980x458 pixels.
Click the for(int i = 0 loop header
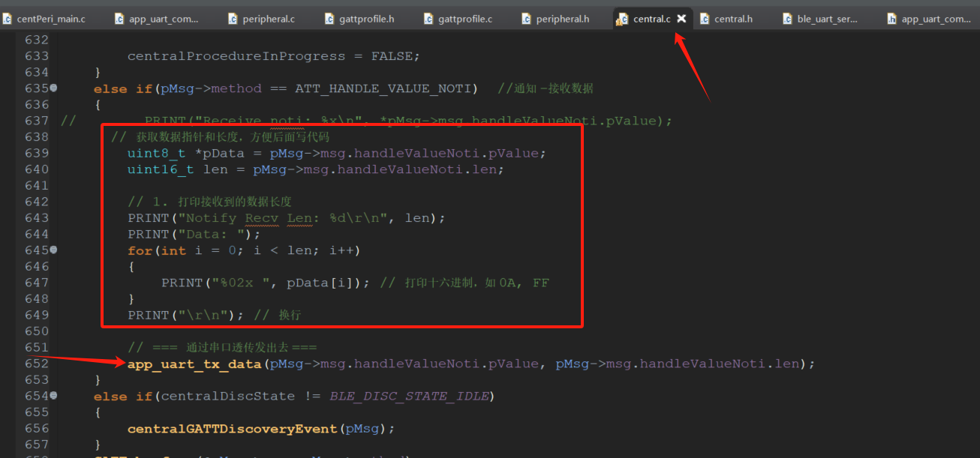point(244,250)
